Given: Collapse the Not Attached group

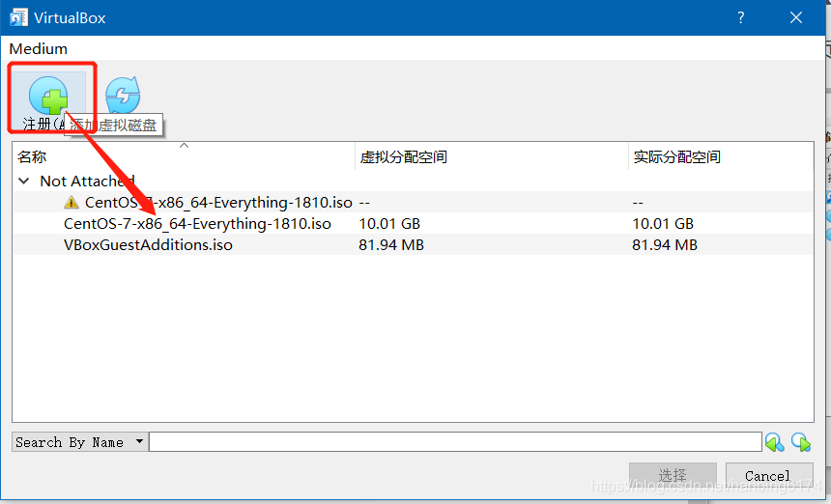Looking at the screenshot, I should tap(24, 182).
